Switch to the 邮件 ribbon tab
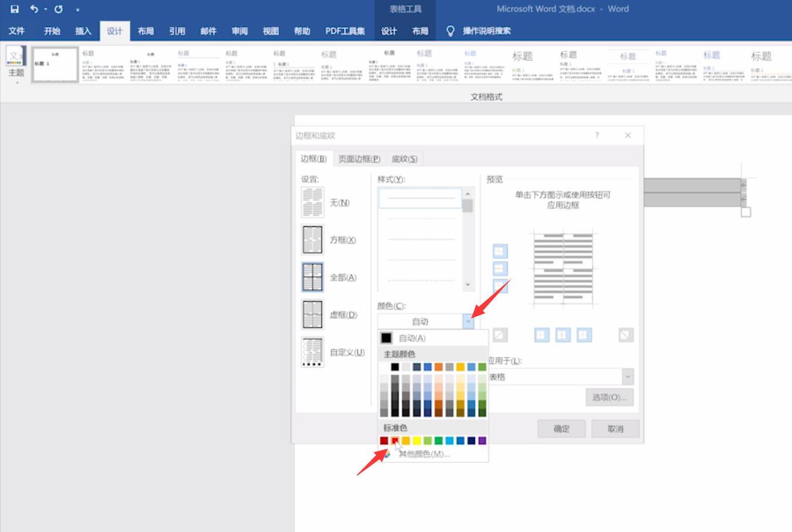 (208, 31)
